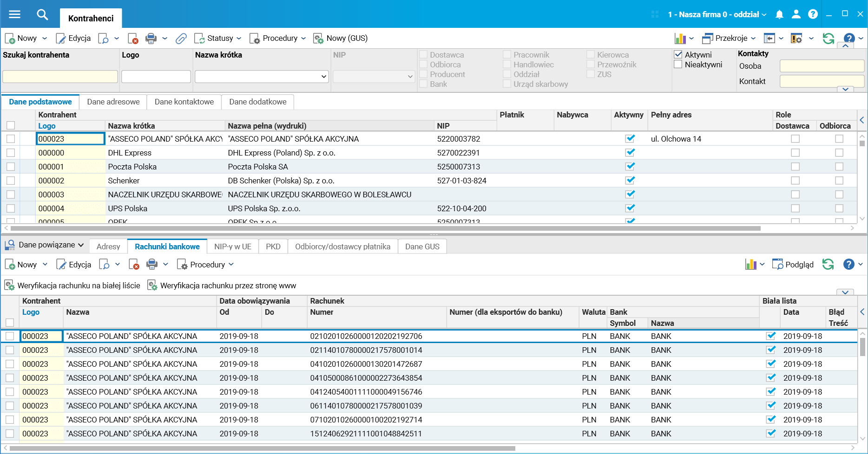
Task: Click the search magnifier icon in title bar
Action: click(42, 14)
